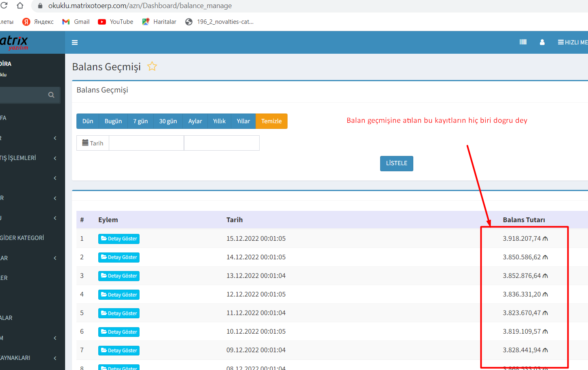The width and height of the screenshot is (588, 370).
Task: Reload the page with browser refresh icon
Action: 4,6
